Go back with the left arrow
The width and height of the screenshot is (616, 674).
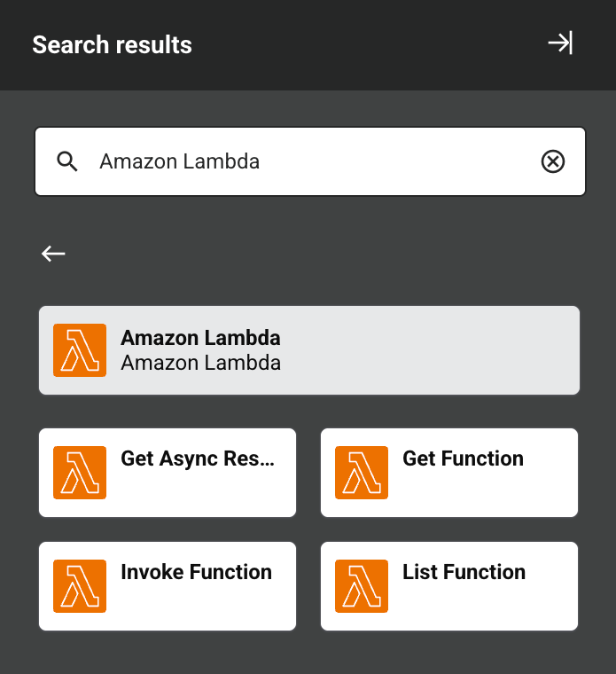tap(53, 254)
